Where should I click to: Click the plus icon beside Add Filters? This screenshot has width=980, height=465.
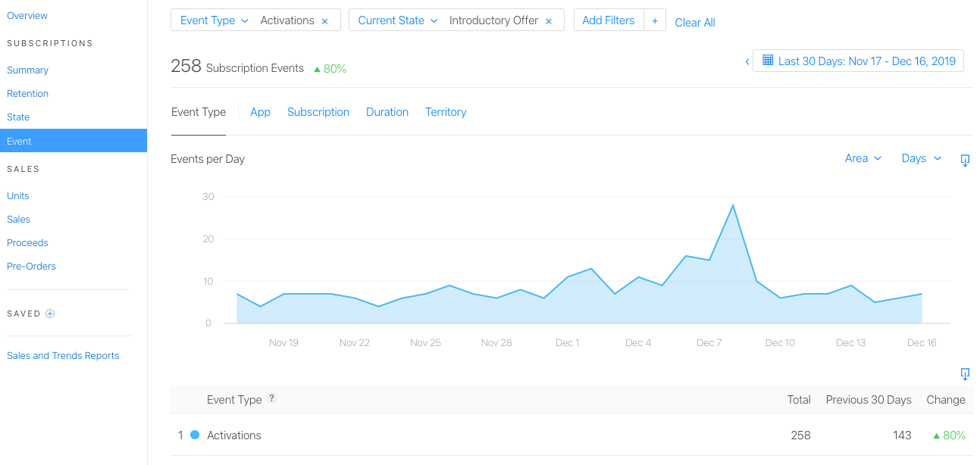(x=655, y=20)
